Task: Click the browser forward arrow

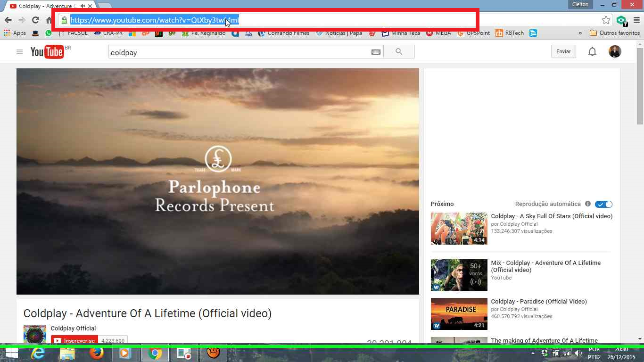Action: click(22, 20)
